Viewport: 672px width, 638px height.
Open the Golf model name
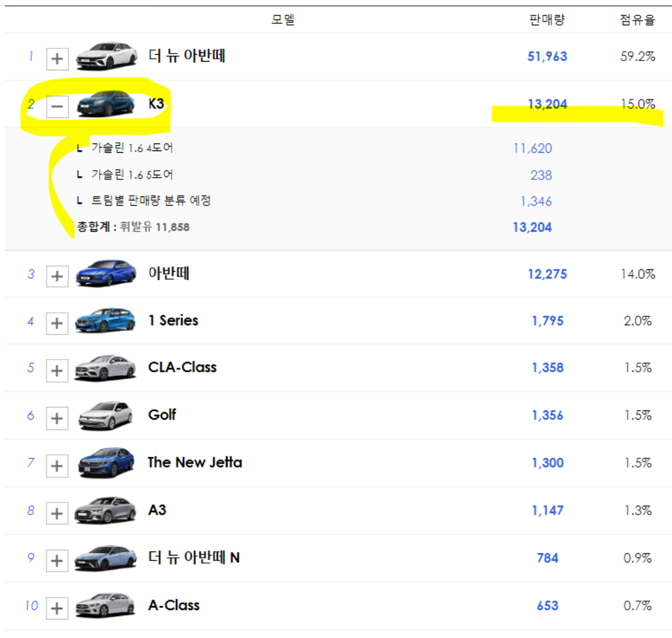point(162,415)
